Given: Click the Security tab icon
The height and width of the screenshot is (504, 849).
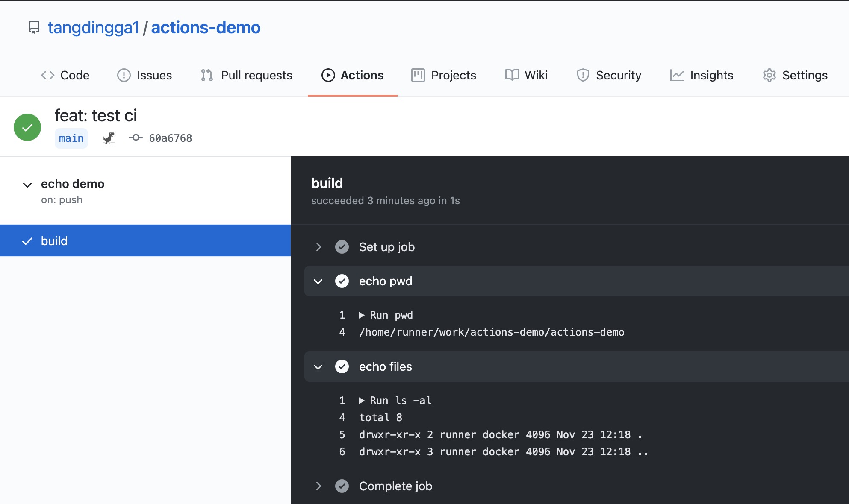Looking at the screenshot, I should coord(581,74).
